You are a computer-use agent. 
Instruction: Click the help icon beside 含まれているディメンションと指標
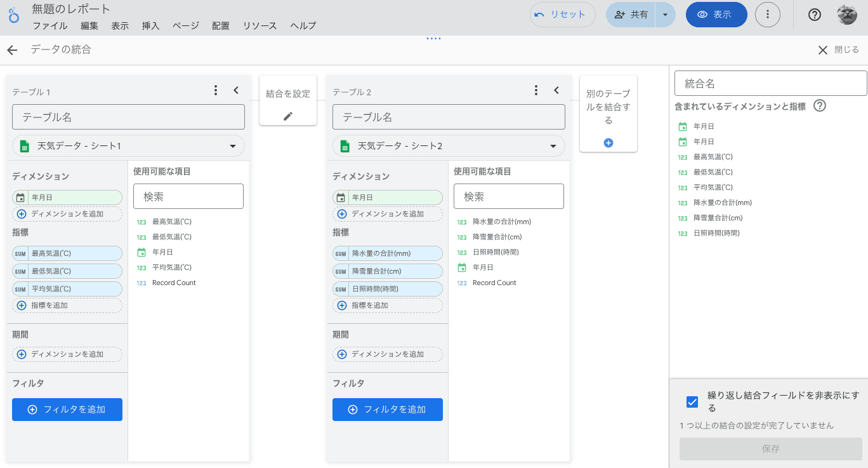[820, 106]
